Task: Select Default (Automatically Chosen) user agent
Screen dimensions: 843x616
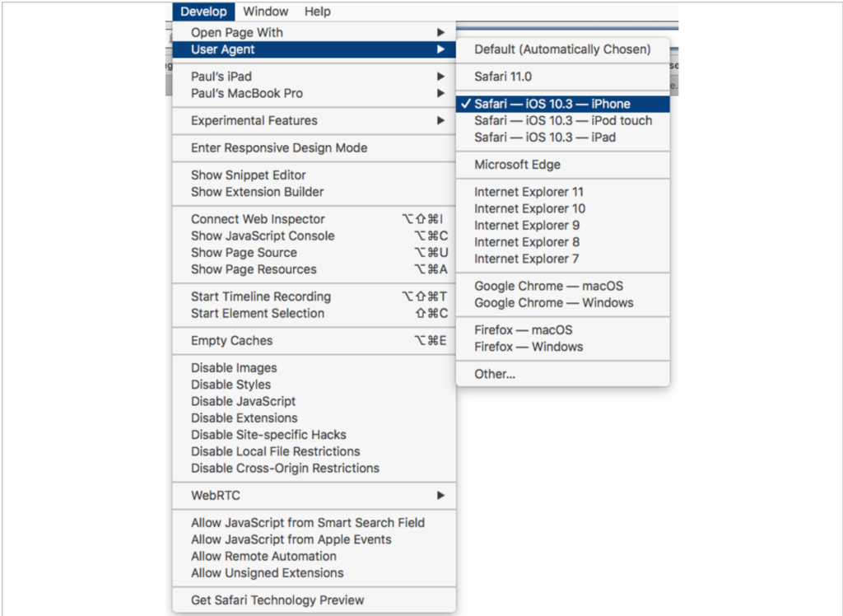Action: coord(563,49)
